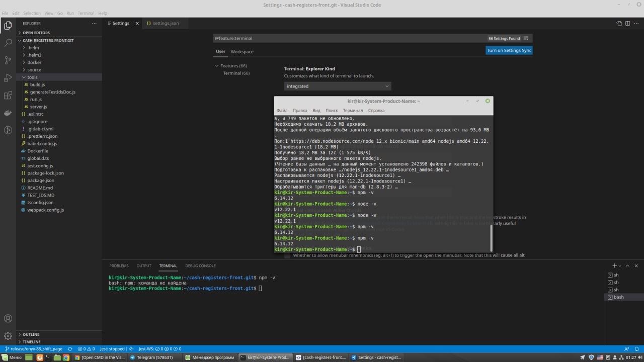Open the File menu

[5, 13]
